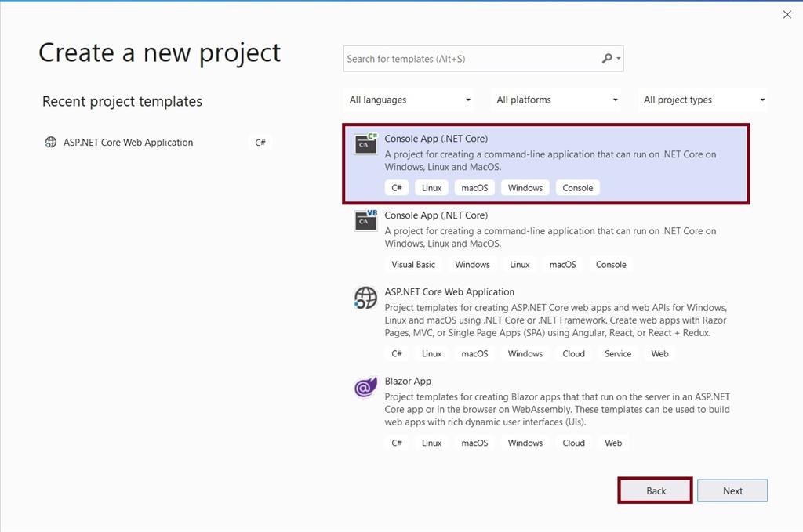This screenshot has width=803, height=532.
Task: Click Windows tag on Visual Basic Console App
Action: tap(472, 265)
